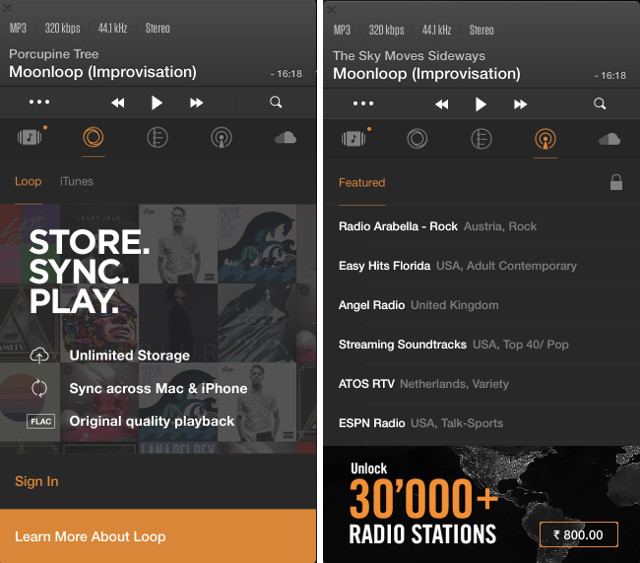Open music library icon in left player
Viewport: 640px width, 563px height.
(x=30, y=137)
